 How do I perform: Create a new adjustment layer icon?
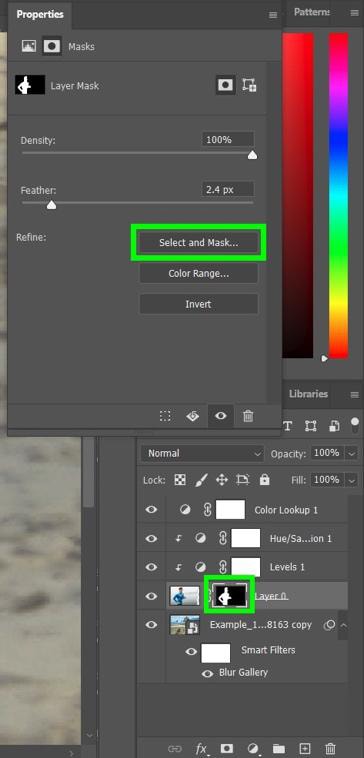pos(253,748)
